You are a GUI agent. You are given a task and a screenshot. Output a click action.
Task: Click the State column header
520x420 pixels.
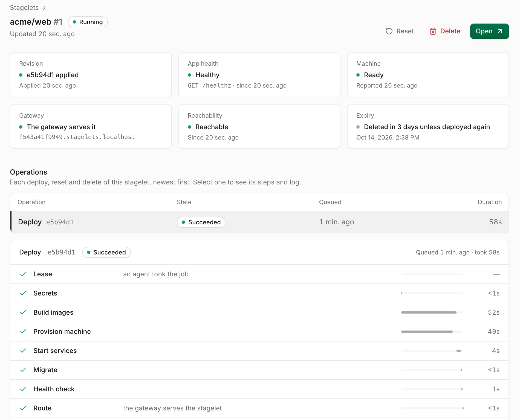(184, 202)
